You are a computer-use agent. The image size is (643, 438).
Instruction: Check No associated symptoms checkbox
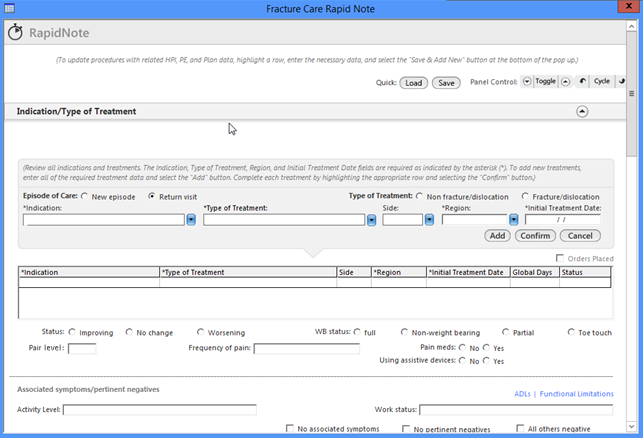pyautogui.click(x=290, y=429)
